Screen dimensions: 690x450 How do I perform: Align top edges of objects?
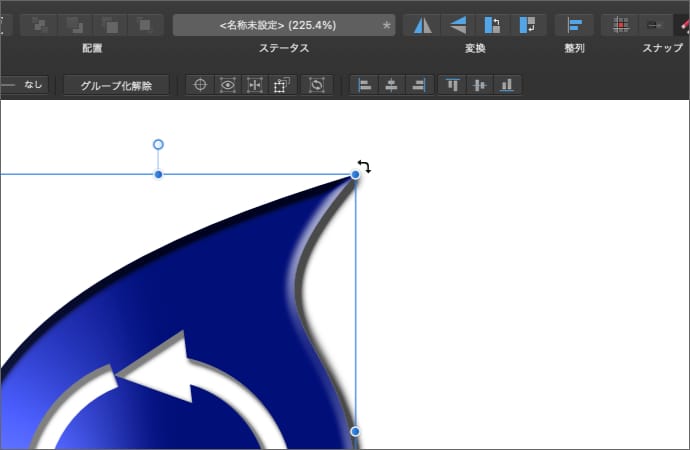[454, 86]
